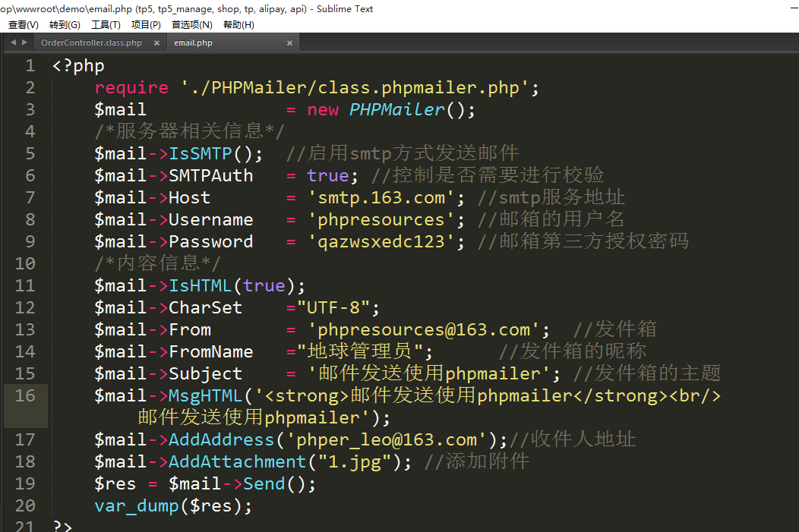Open the 转到(G) menu
The image size is (799, 532).
pyautogui.click(x=65, y=25)
